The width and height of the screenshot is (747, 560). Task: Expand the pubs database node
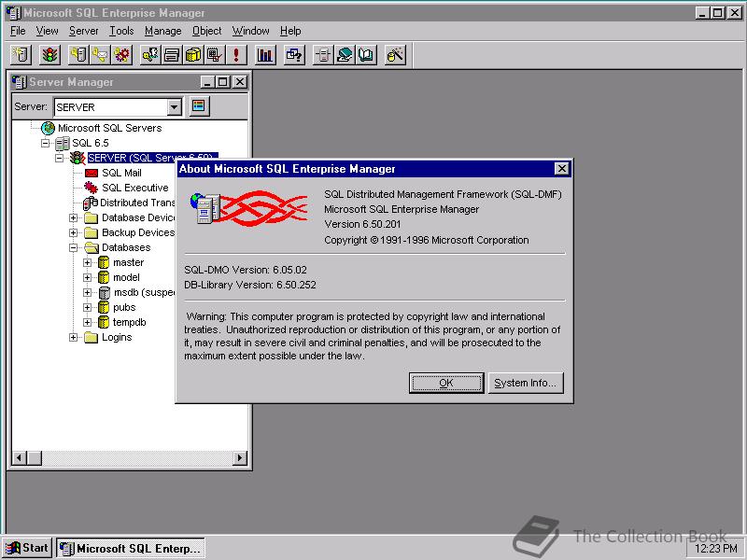[87, 308]
